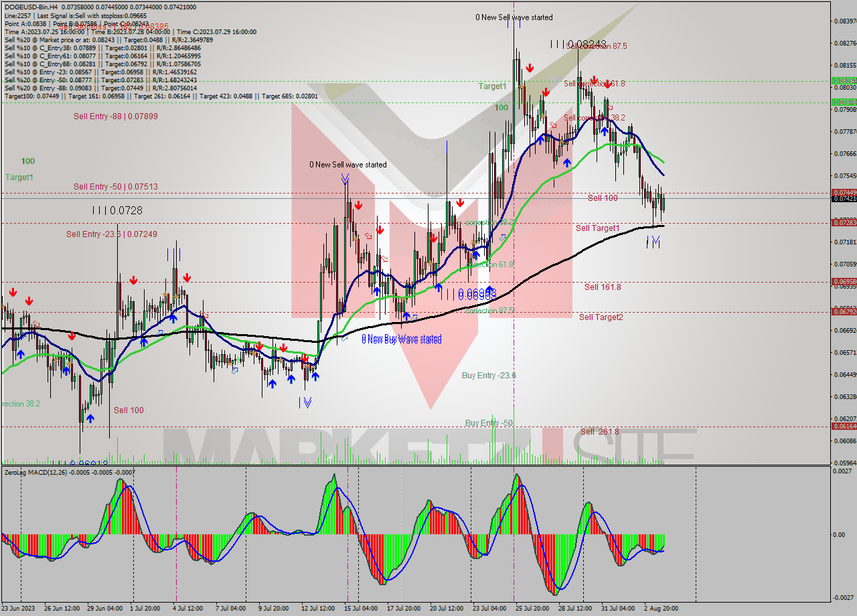Image resolution: width=857 pixels, height=616 pixels.
Task: Click the '7 Jul 04:00' time axis label
Action: coord(231,609)
